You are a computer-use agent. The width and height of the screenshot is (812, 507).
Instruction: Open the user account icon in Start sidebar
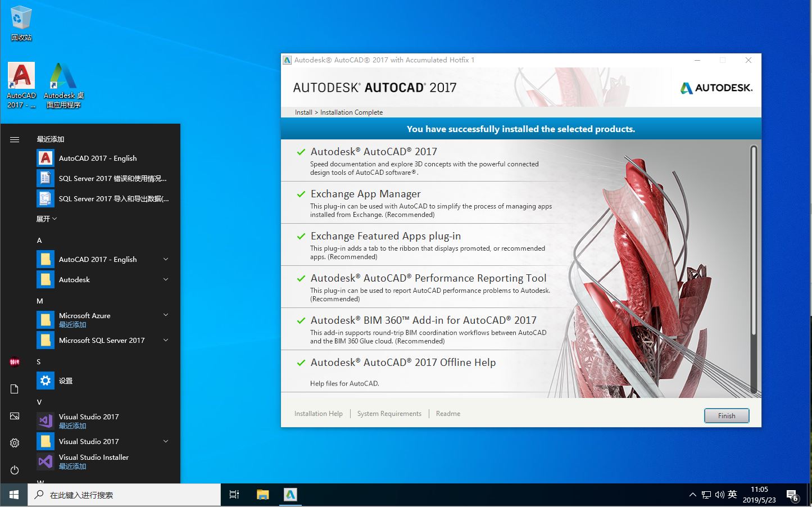click(x=15, y=362)
